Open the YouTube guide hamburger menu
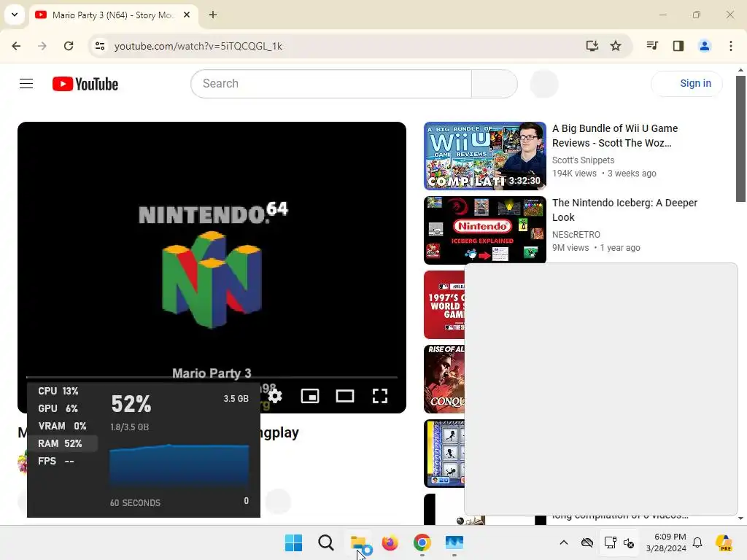This screenshot has height=560, width=747. click(x=26, y=84)
